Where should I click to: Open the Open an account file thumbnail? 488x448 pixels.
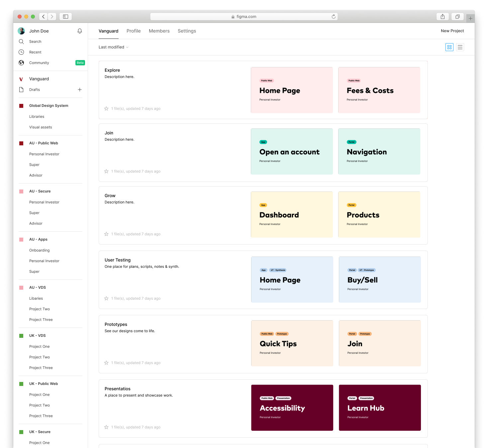click(x=292, y=151)
